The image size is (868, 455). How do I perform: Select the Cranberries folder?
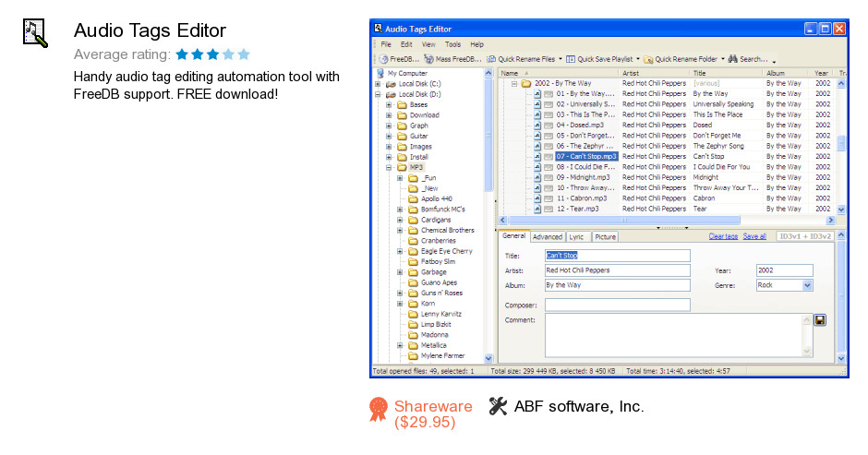point(432,241)
